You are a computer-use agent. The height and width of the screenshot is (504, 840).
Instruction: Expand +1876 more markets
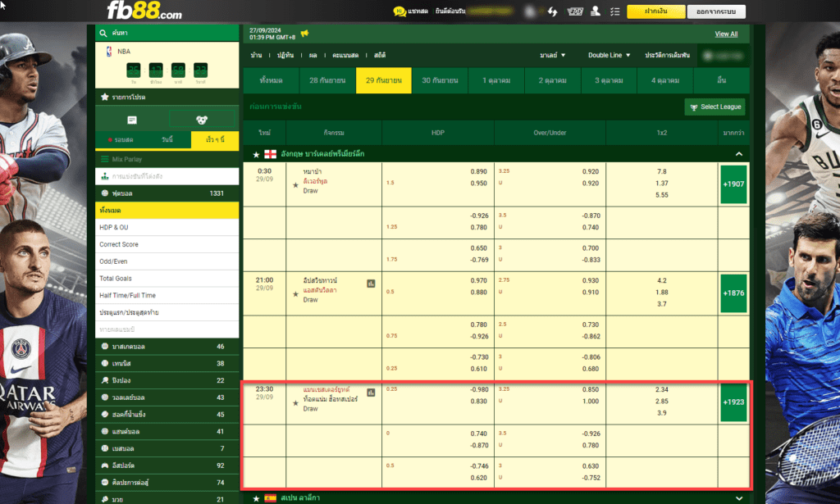coord(733,293)
